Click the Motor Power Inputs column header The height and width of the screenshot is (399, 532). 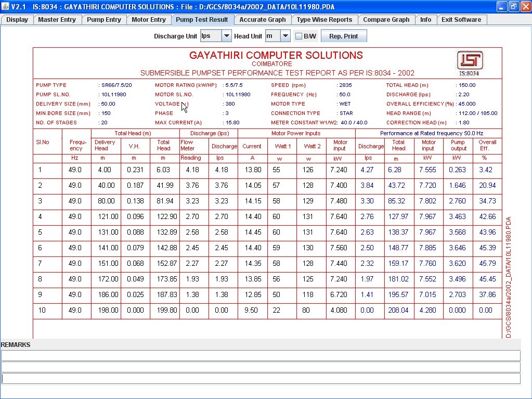(x=296, y=133)
